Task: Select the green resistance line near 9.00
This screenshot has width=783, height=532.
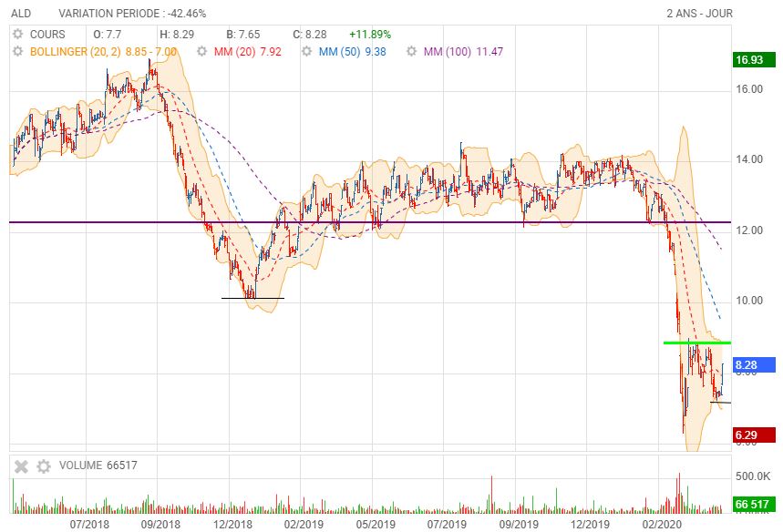Action: coord(697,343)
